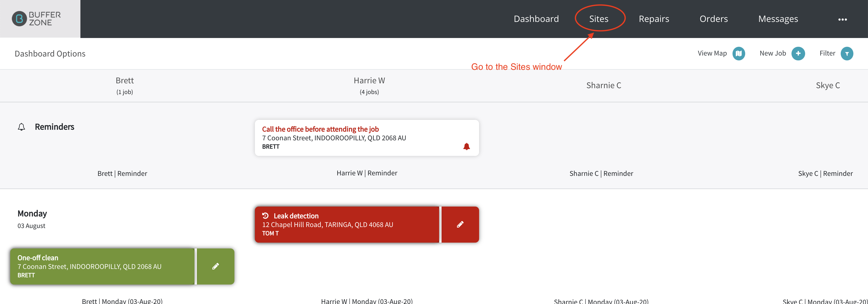Viewport: 868px width, 304px height.
Task: Select the Brett column header
Action: tap(124, 80)
